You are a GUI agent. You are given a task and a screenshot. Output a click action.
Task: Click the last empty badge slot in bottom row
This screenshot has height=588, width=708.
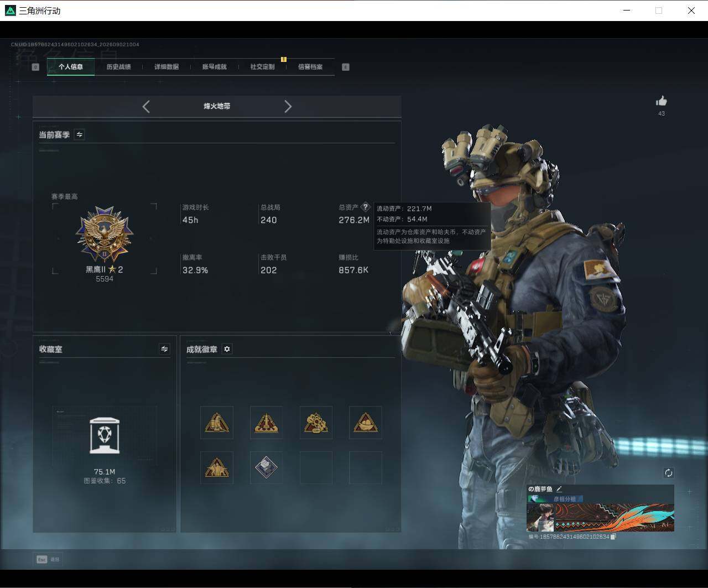point(366,468)
